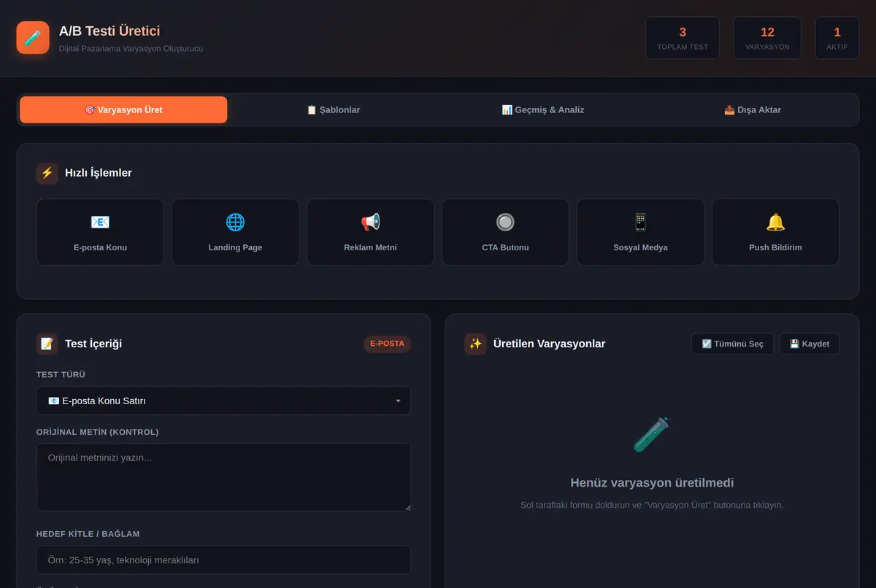Select the E-posta Konu envelope icon
876x588 pixels.
tap(100, 223)
